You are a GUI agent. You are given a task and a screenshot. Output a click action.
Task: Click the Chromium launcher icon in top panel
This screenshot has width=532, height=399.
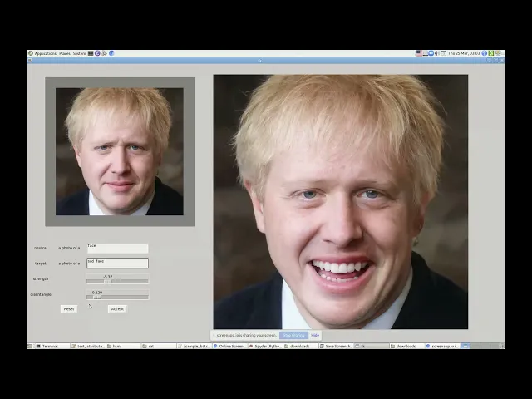111,53
